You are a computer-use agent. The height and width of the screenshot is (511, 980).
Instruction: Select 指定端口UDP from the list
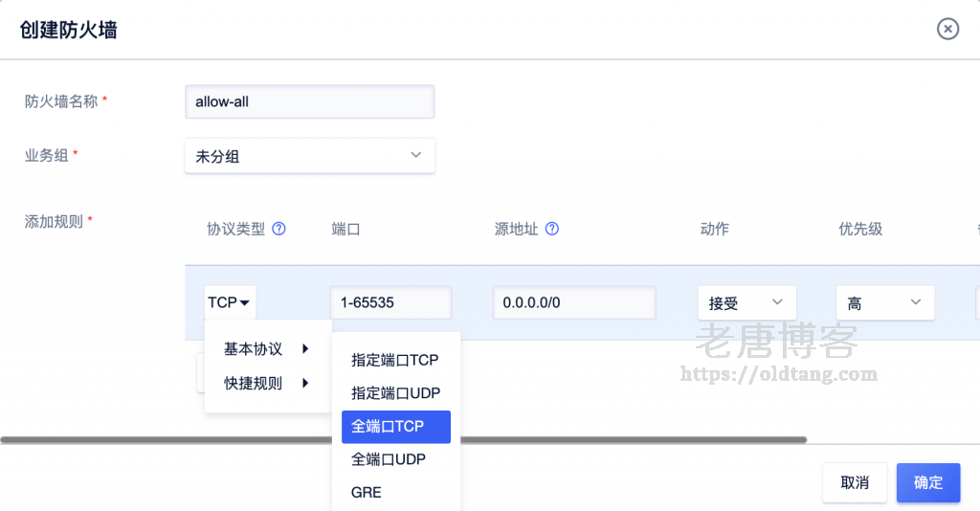point(395,393)
